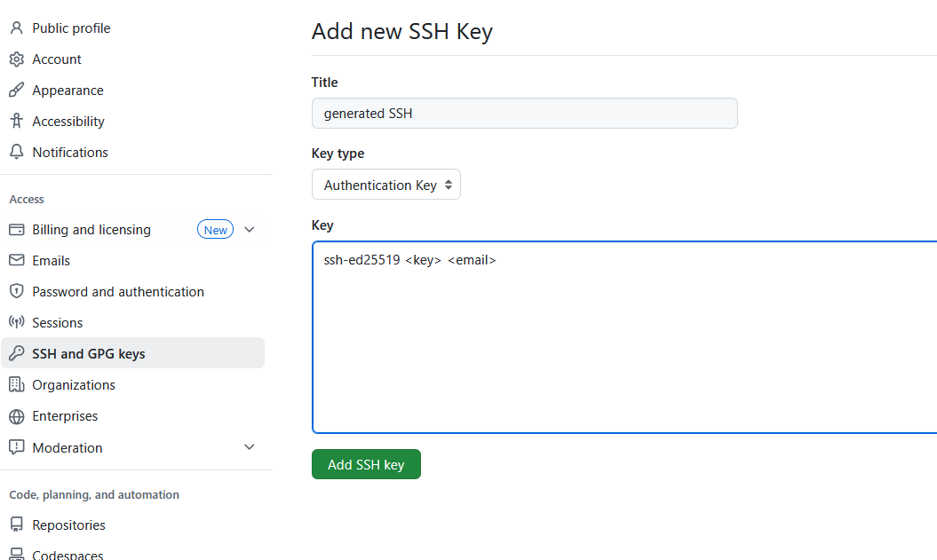Click the Public profile person icon
The height and width of the screenshot is (560, 937).
click(x=16, y=28)
